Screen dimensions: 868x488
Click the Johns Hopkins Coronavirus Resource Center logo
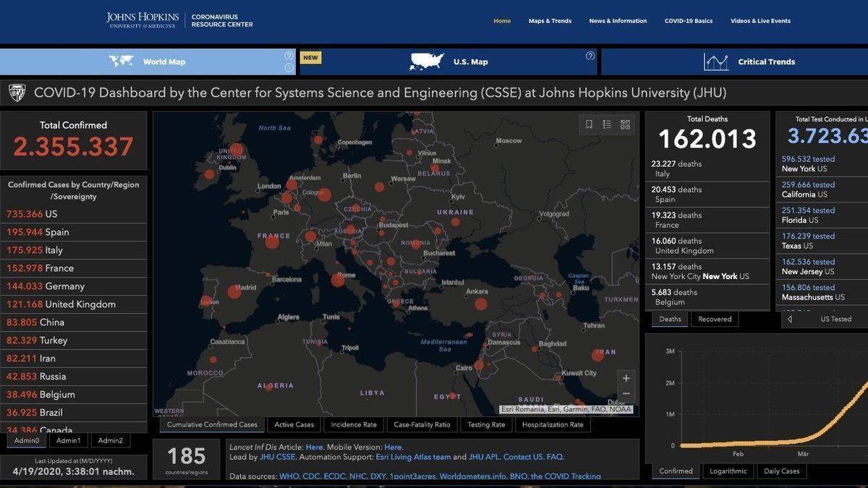coord(179,20)
